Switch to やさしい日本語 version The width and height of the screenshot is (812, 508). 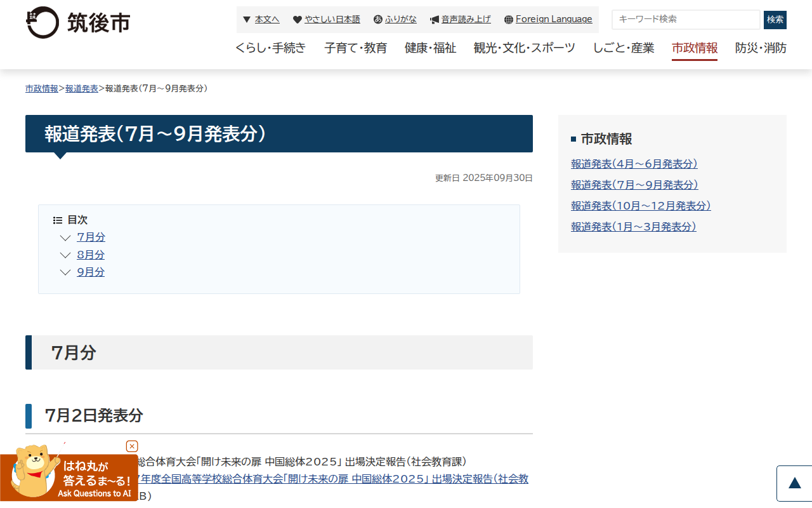pos(332,20)
